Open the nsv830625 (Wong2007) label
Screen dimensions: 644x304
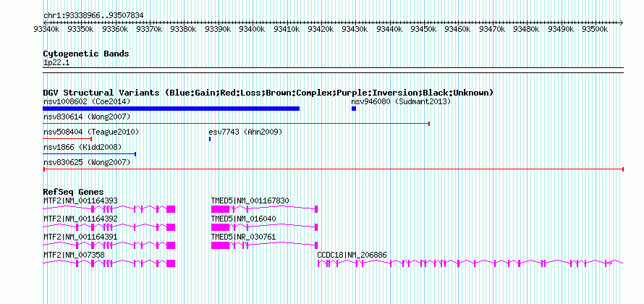click(x=87, y=163)
